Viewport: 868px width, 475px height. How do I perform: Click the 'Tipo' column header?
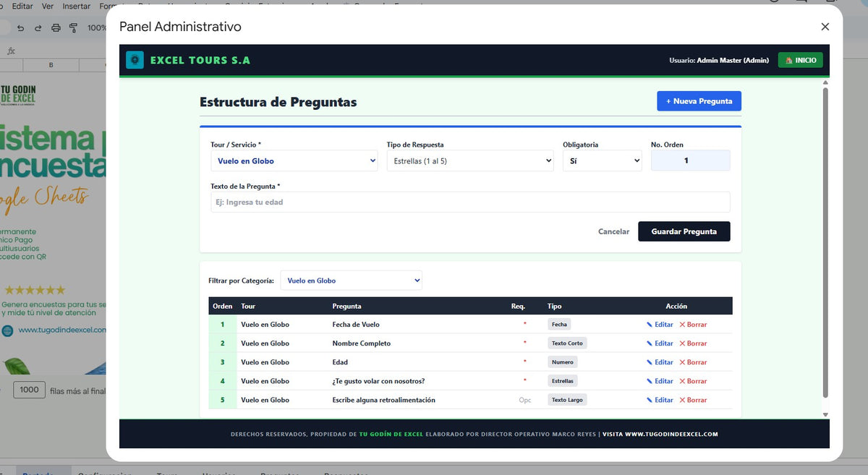[x=554, y=307]
